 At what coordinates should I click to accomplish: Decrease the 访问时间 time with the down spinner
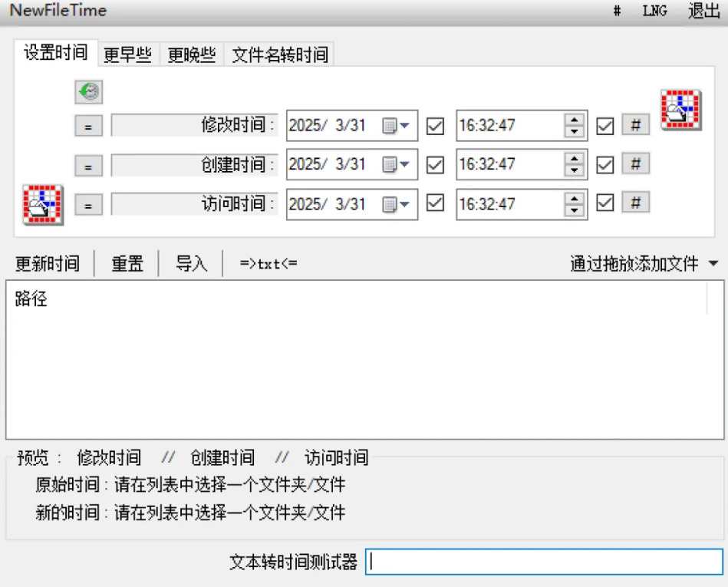tap(575, 210)
